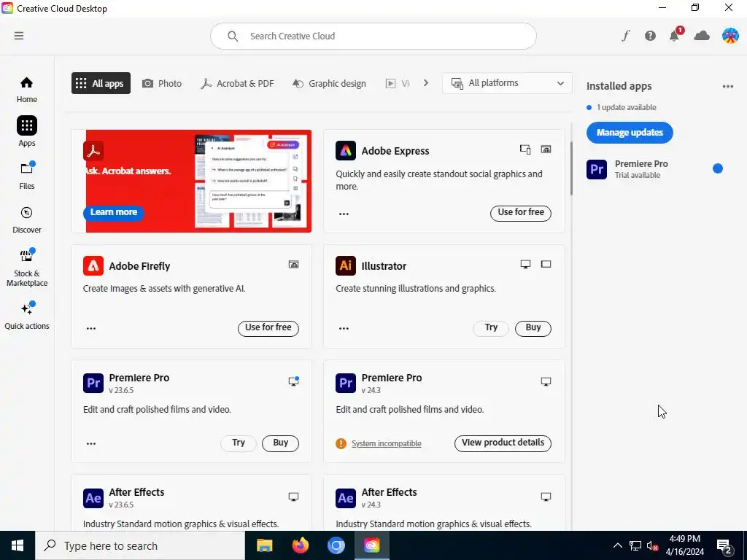Screen dimensions: 747x560
Task: Open File Explorer from taskbar
Action: [264, 545]
